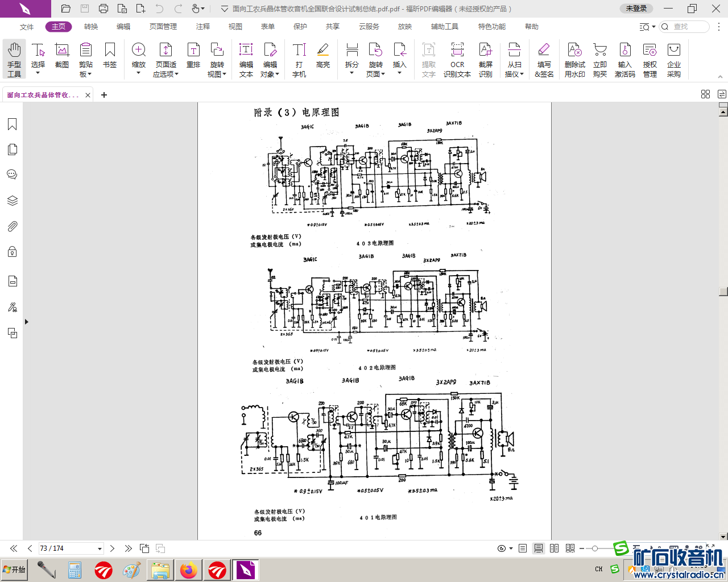Click the Reflow (重排) icon
Viewport: 728px width, 582px height.
tap(193, 56)
